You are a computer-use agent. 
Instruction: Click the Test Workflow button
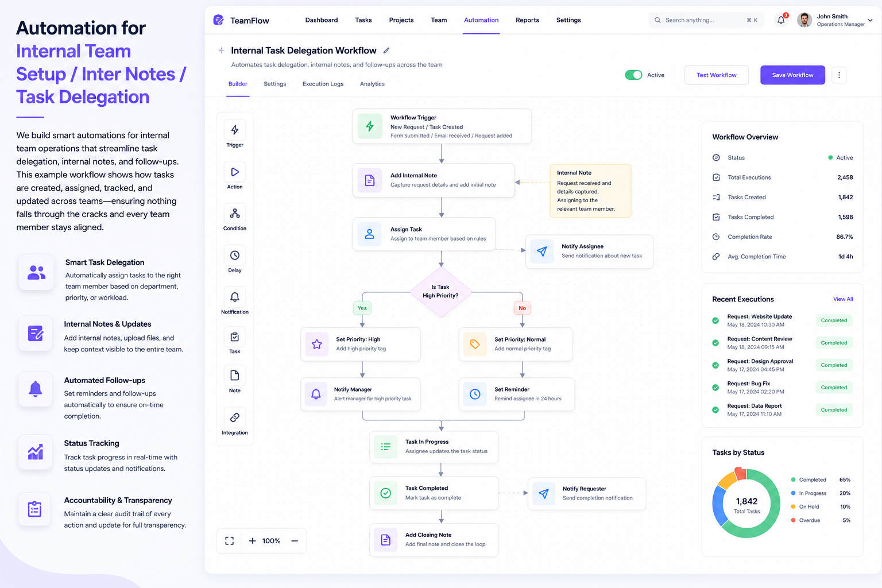(717, 75)
